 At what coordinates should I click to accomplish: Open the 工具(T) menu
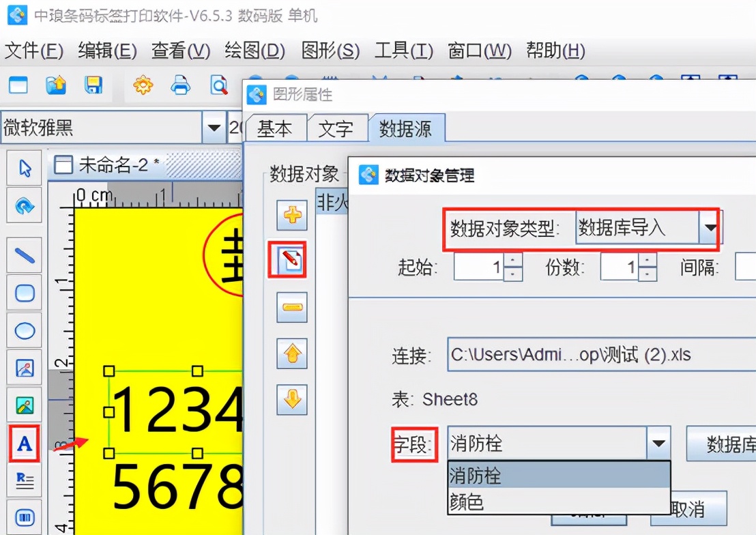(x=404, y=50)
